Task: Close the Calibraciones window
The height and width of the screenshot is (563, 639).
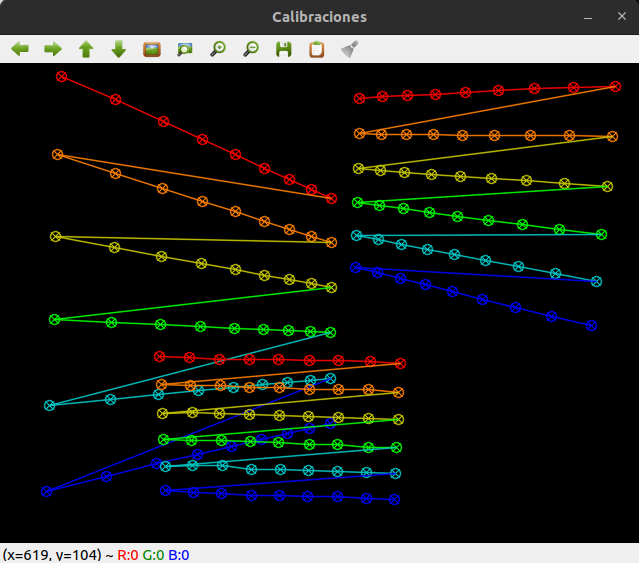Action: (x=621, y=16)
